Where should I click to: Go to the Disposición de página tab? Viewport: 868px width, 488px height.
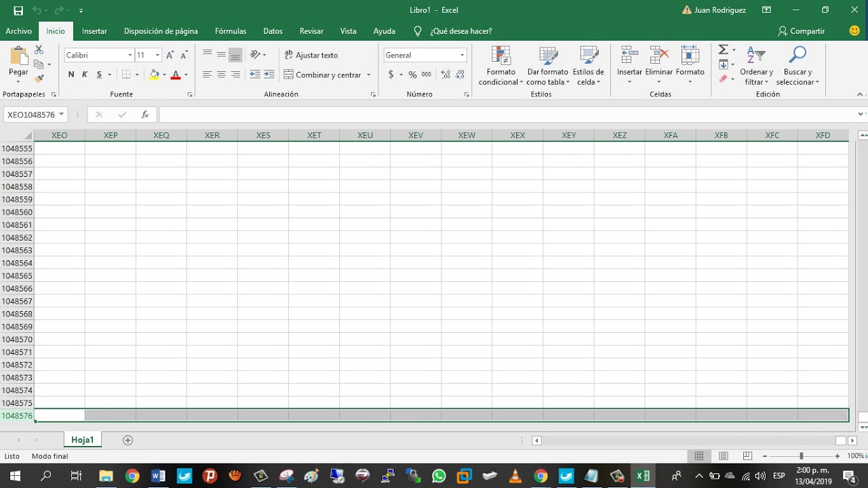(x=161, y=31)
